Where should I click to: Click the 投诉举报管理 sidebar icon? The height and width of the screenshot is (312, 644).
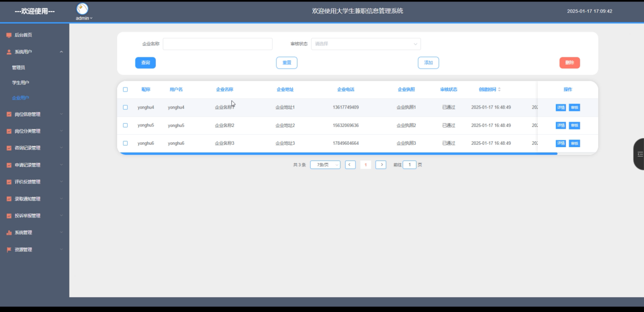(x=9, y=216)
